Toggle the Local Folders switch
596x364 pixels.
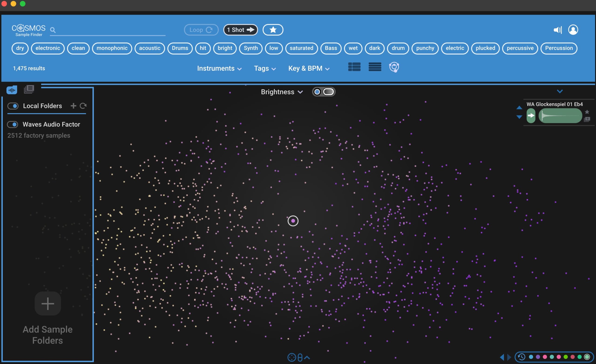click(13, 106)
